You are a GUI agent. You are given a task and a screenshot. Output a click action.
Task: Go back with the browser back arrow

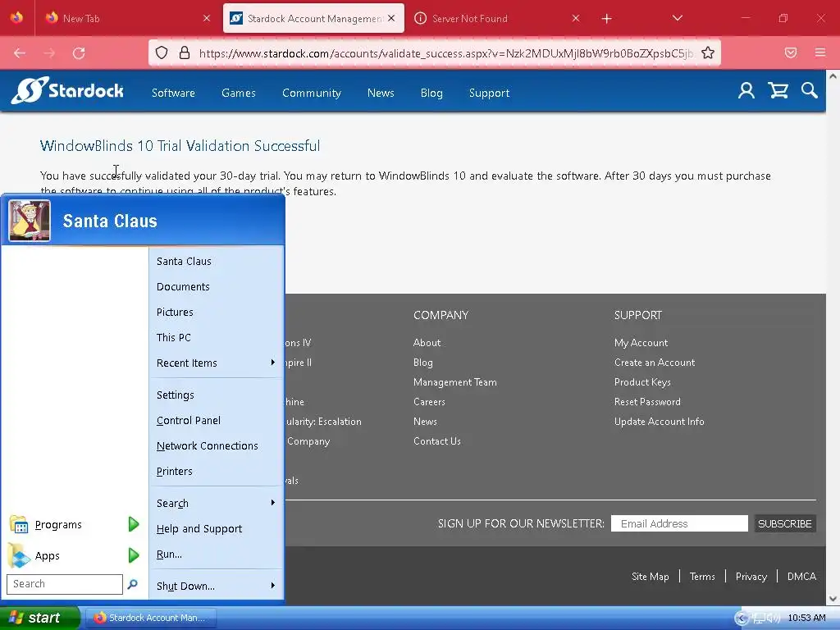pos(20,53)
